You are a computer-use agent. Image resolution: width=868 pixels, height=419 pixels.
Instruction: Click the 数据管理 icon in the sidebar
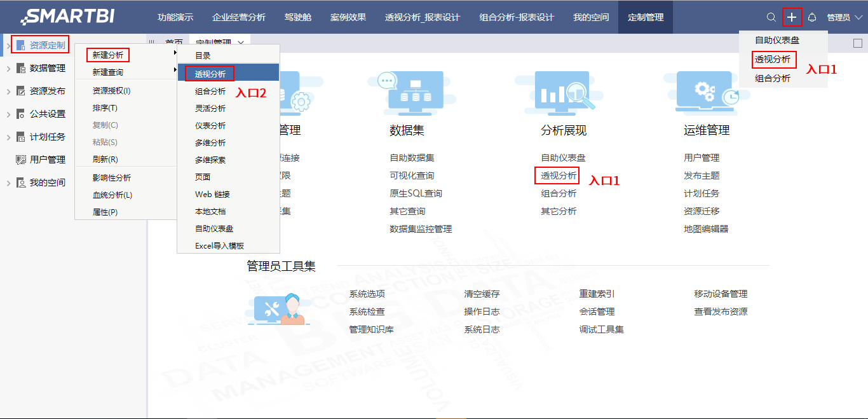20,68
